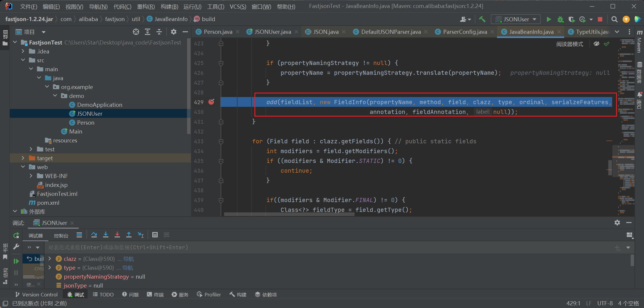644x308 pixels.
Task: Expand all in the project tree toolbar
Action: pos(148,32)
